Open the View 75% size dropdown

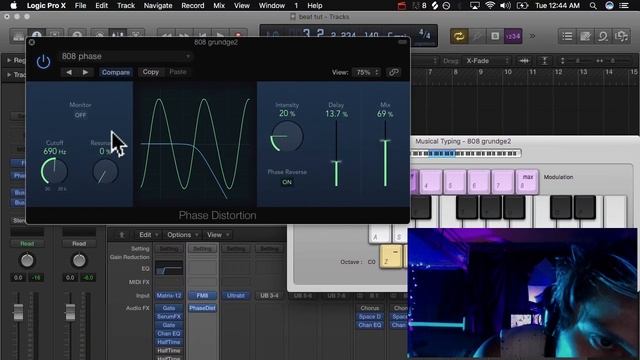[x=367, y=72]
